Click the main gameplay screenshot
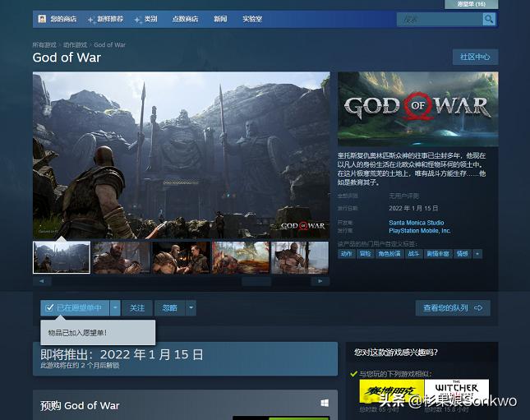The image size is (530, 420). point(181,155)
